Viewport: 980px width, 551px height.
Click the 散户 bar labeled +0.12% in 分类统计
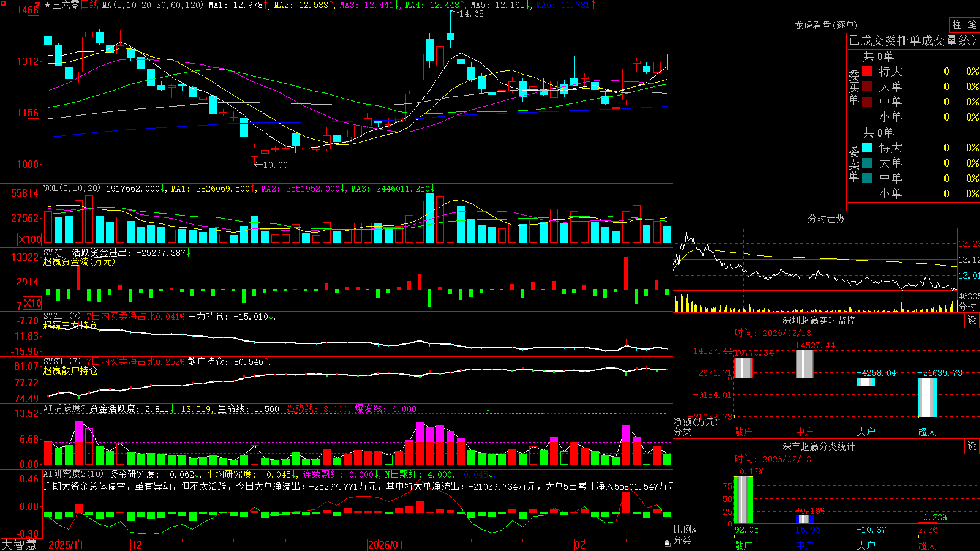point(744,500)
